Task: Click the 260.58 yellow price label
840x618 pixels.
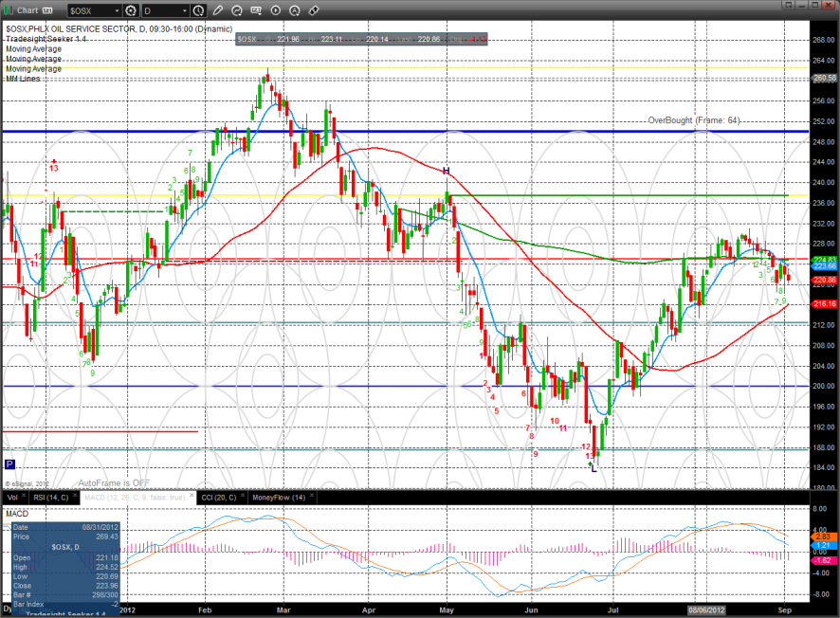Action: [x=824, y=78]
